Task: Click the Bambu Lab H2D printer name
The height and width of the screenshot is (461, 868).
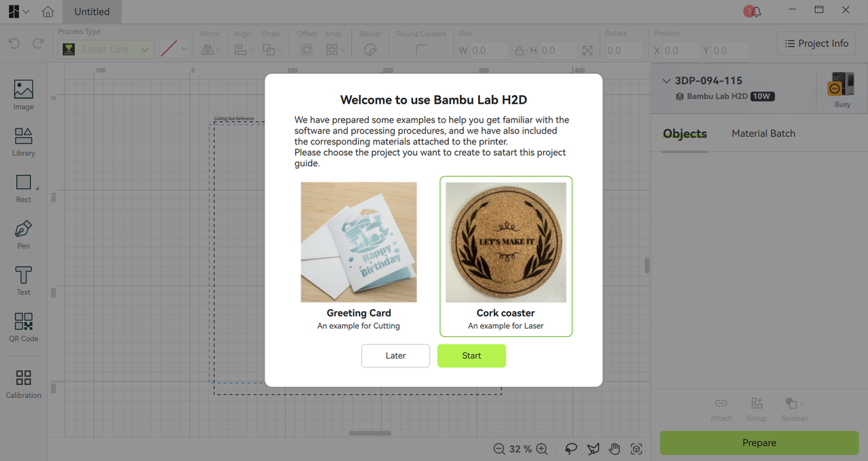Action: 717,96
